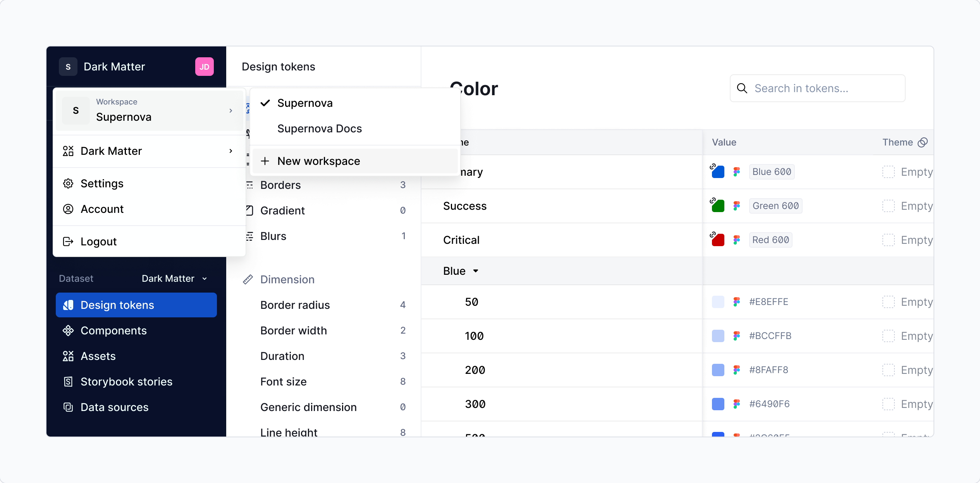Click the Figma icon in Blue 600 row
The height and width of the screenshot is (483, 980).
pos(736,172)
